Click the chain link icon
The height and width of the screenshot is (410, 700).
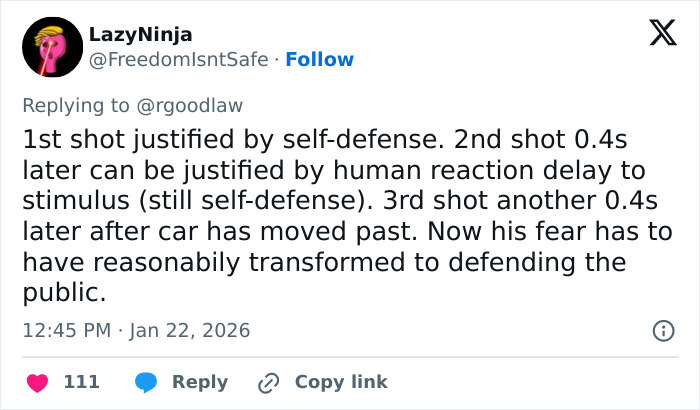[x=267, y=382]
